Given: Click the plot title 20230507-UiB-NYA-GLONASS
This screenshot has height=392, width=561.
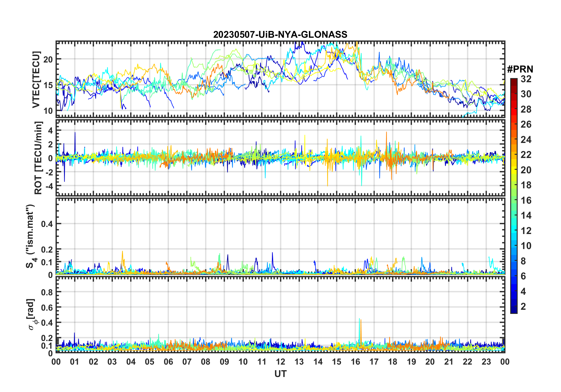Looking at the screenshot, I should point(280,34).
